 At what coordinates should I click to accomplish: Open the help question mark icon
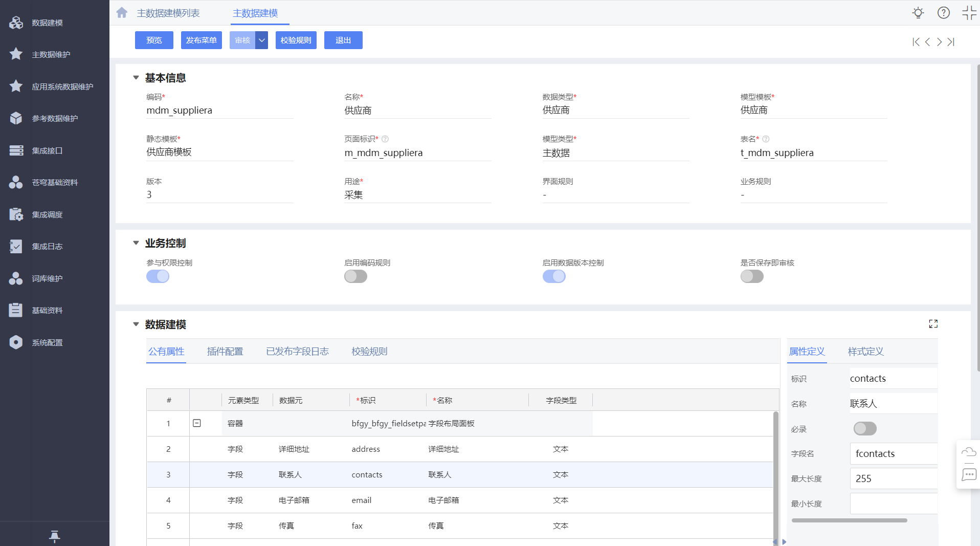tap(943, 13)
